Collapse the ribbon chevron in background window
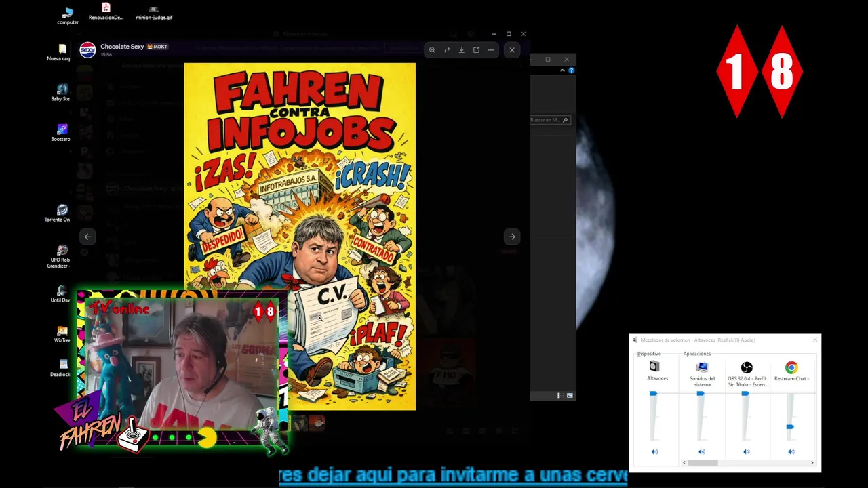The height and width of the screenshot is (488, 868). coord(562,70)
